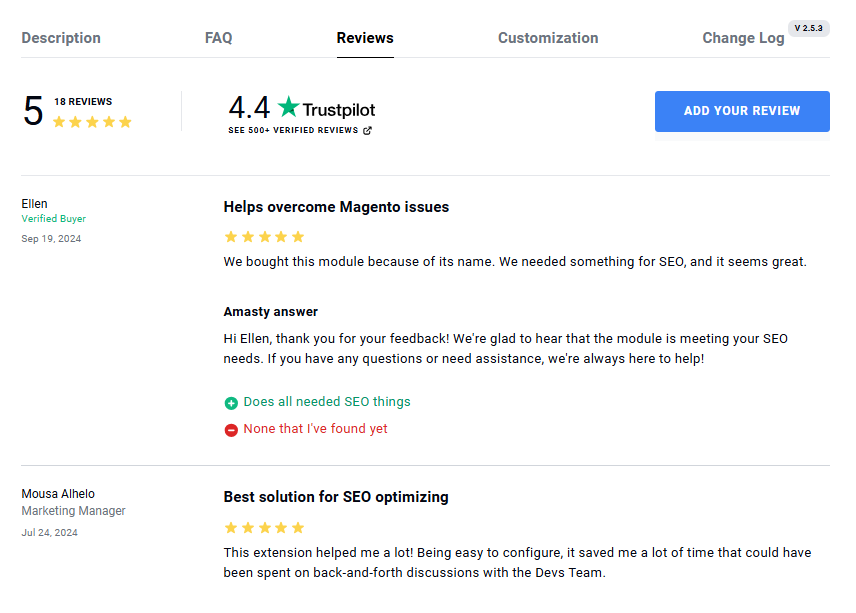856x613 pixels.
Task: Click Mousa Alhelo's five-star rating
Action: pos(264,528)
